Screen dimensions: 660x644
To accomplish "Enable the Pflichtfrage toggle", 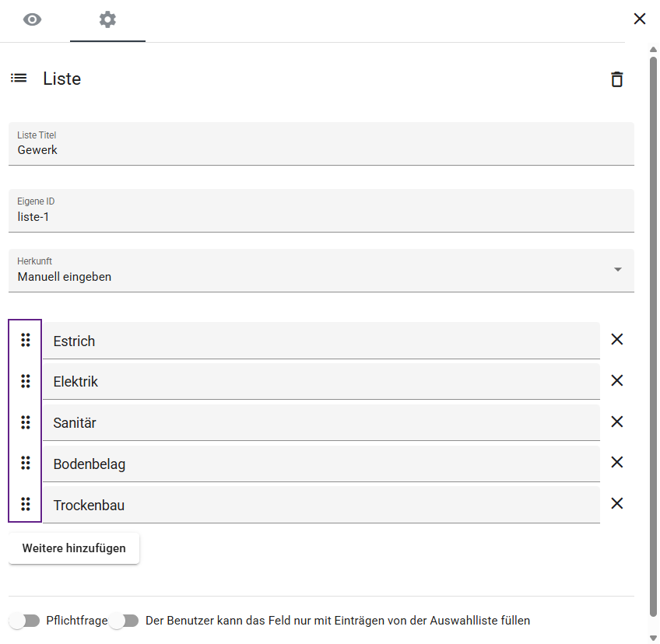I will pyautogui.click(x=24, y=621).
